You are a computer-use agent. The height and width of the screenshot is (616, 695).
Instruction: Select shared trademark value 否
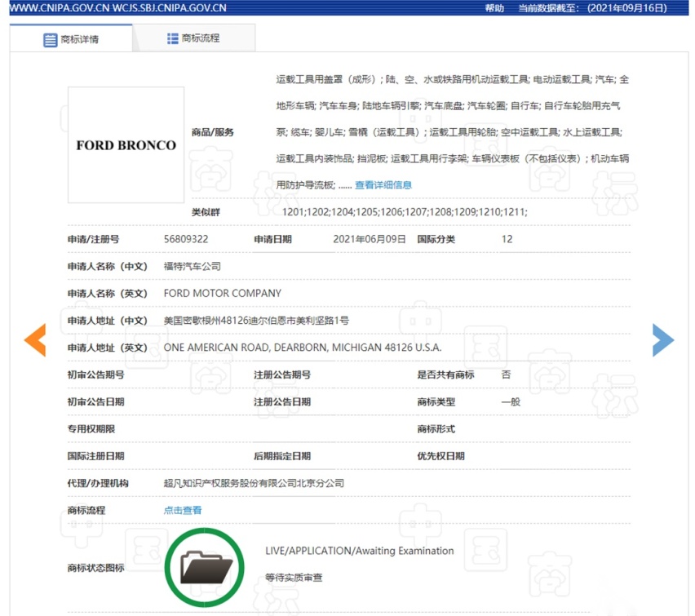[x=506, y=374]
